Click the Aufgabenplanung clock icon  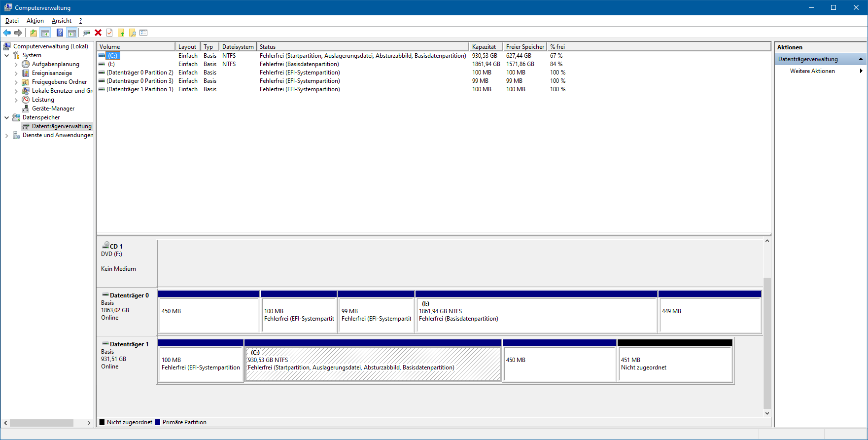point(26,64)
